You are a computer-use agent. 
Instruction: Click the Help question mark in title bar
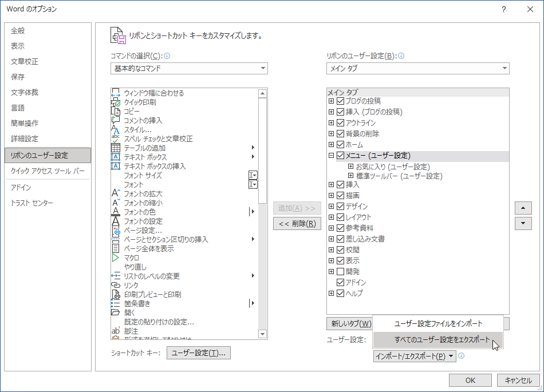504,9
